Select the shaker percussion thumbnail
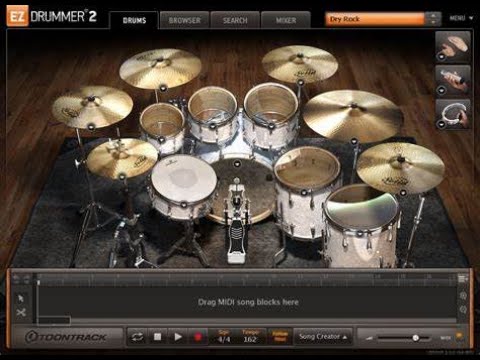This screenshot has width=480, height=360. (453, 80)
